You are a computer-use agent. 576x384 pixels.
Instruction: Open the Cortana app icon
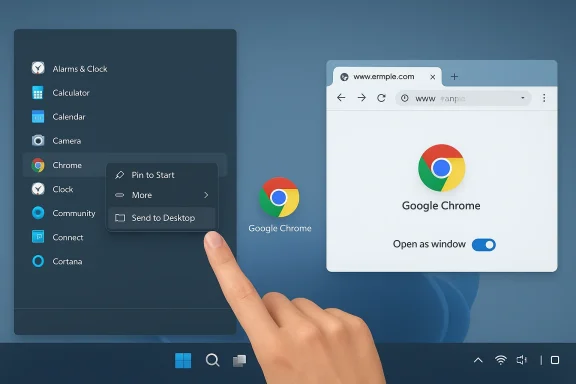(x=38, y=261)
